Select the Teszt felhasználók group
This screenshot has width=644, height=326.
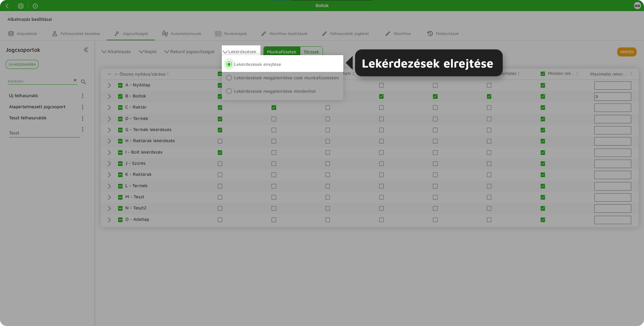point(28,118)
